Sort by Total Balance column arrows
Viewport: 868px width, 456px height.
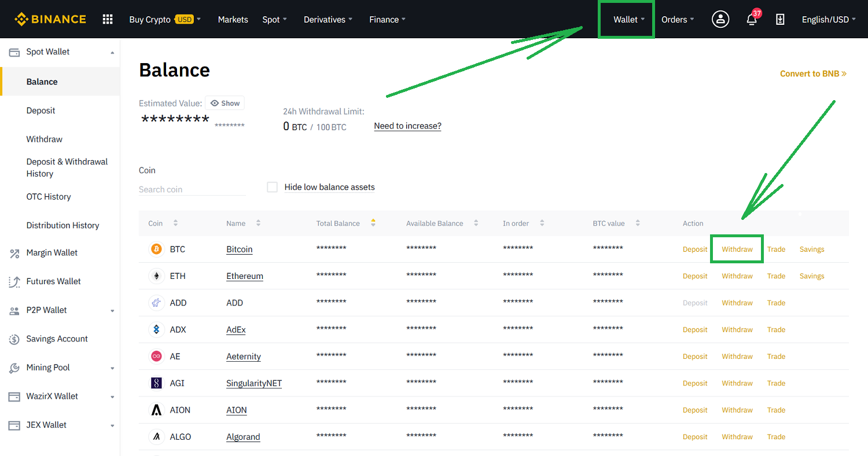[x=373, y=223]
